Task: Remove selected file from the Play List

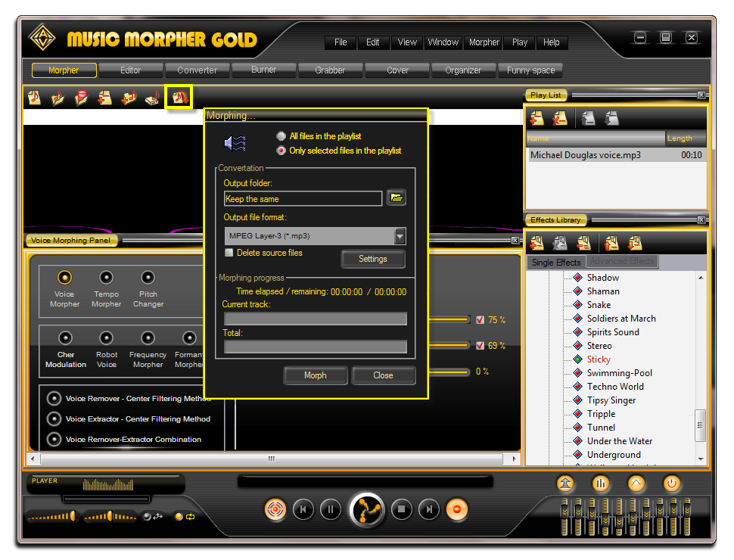Action: (559, 118)
